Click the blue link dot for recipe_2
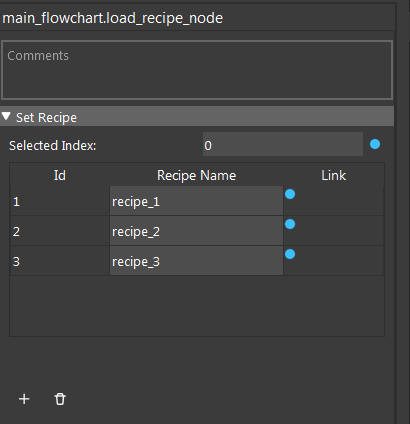The height and width of the screenshot is (424, 410). (290, 224)
